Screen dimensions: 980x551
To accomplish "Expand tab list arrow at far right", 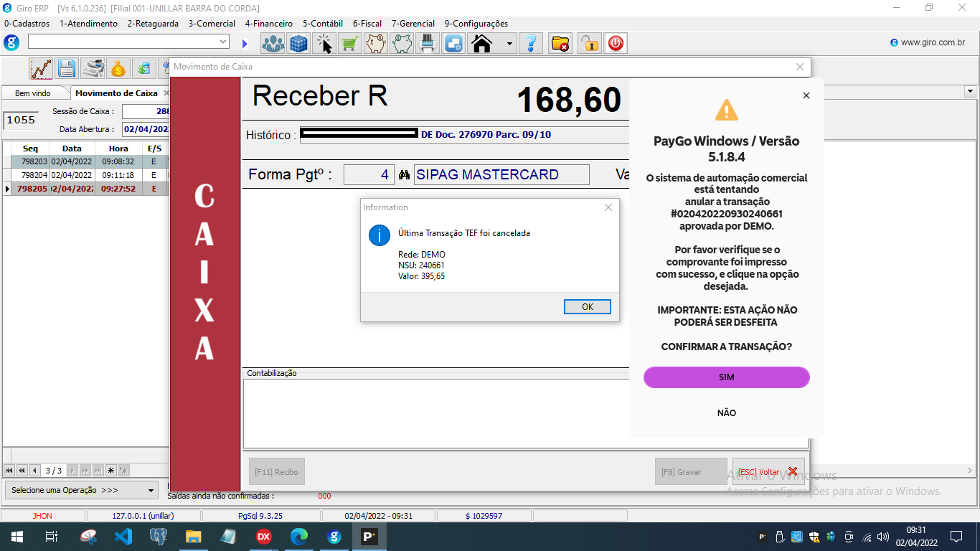I will point(971,92).
